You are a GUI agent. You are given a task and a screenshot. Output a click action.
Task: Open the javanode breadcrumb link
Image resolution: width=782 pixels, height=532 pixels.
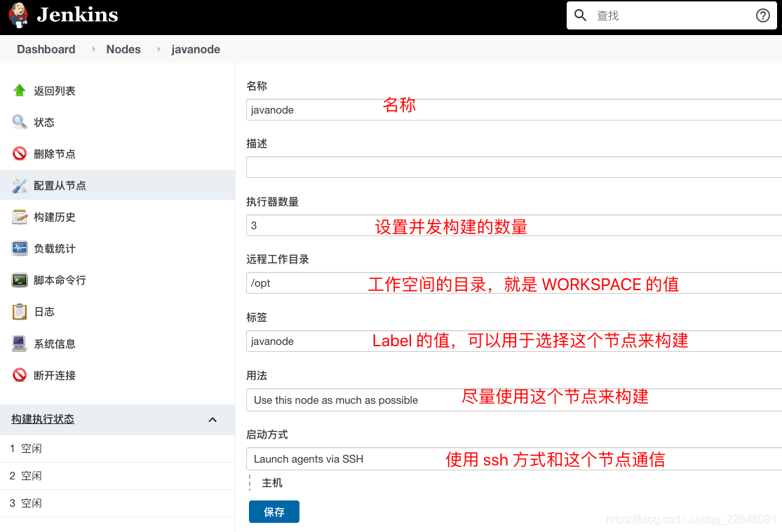click(x=196, y=49)
